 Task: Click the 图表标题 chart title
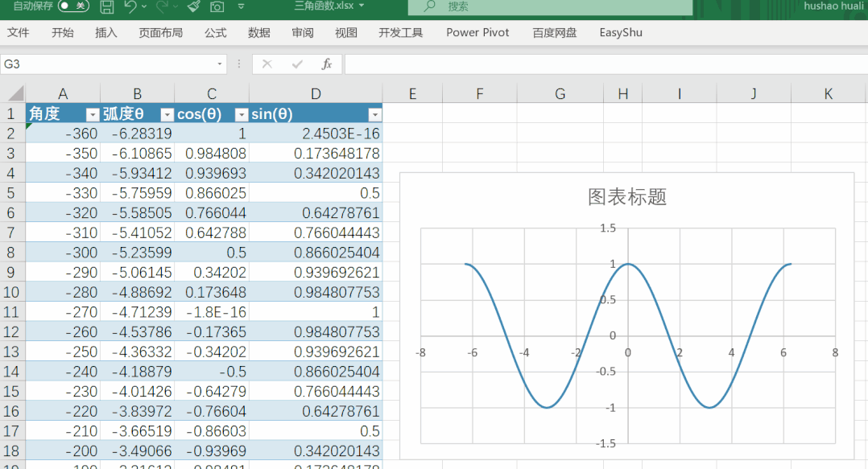coord(627,197)
